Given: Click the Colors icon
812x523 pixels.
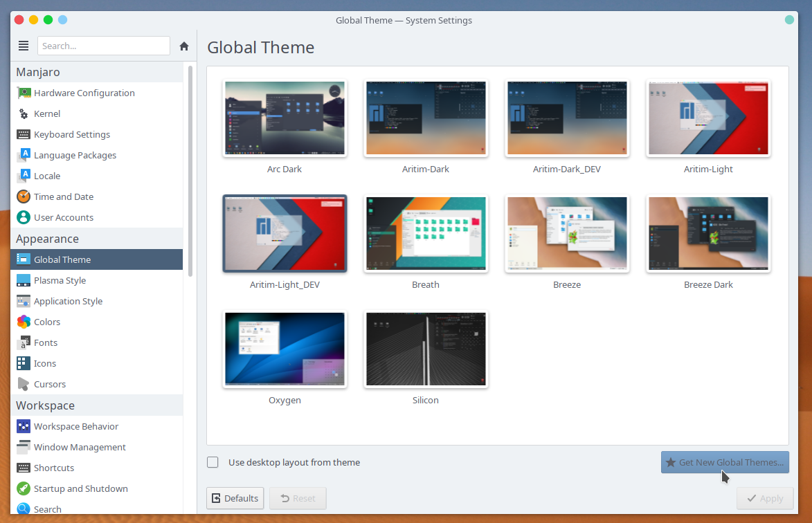Looking at the screenshot, I should point(24,322).
